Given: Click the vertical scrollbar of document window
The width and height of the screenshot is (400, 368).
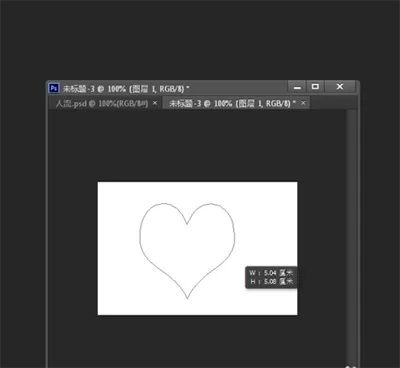Looking at the screenshot, I should 351,238.
